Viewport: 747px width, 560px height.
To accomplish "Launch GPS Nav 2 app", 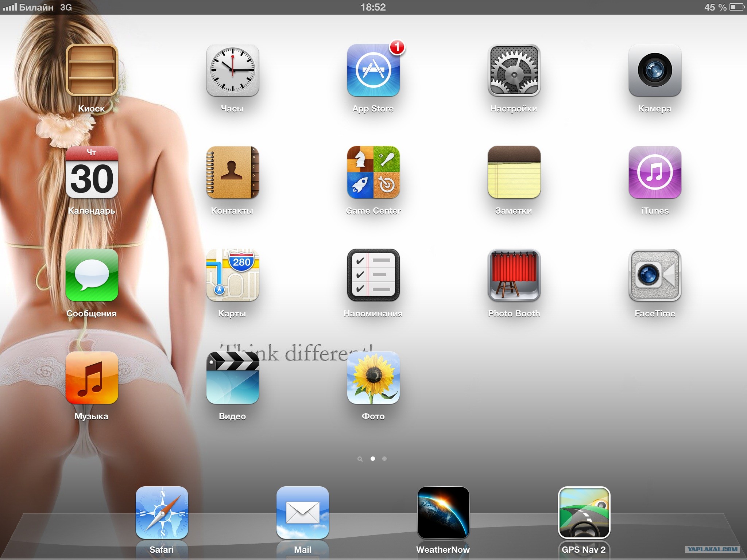I will point(584,513).
